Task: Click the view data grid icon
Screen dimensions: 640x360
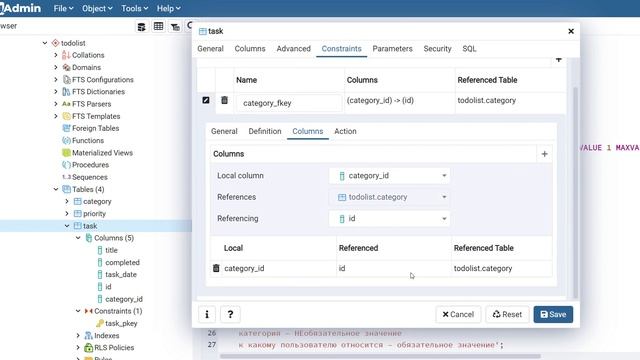Action: click(158, 27)
